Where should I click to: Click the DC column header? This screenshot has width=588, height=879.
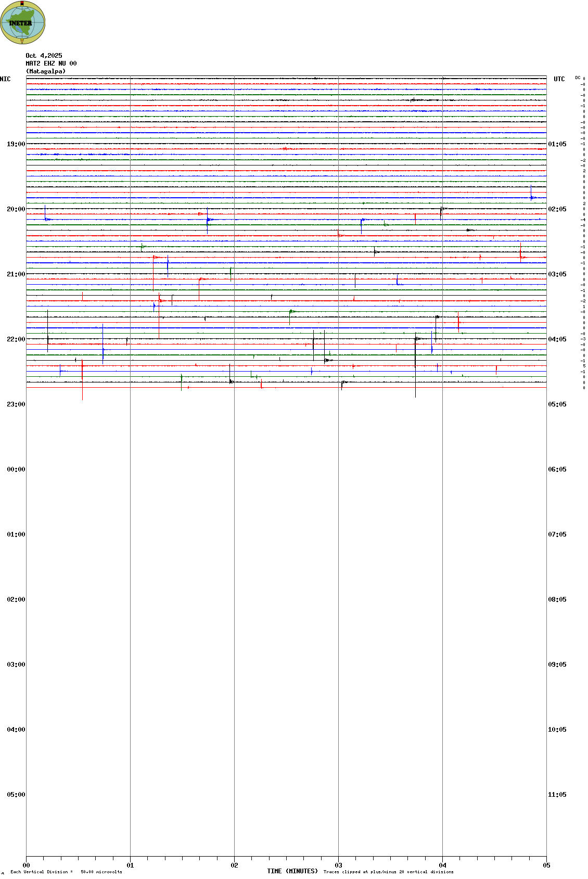pos(578,78)
